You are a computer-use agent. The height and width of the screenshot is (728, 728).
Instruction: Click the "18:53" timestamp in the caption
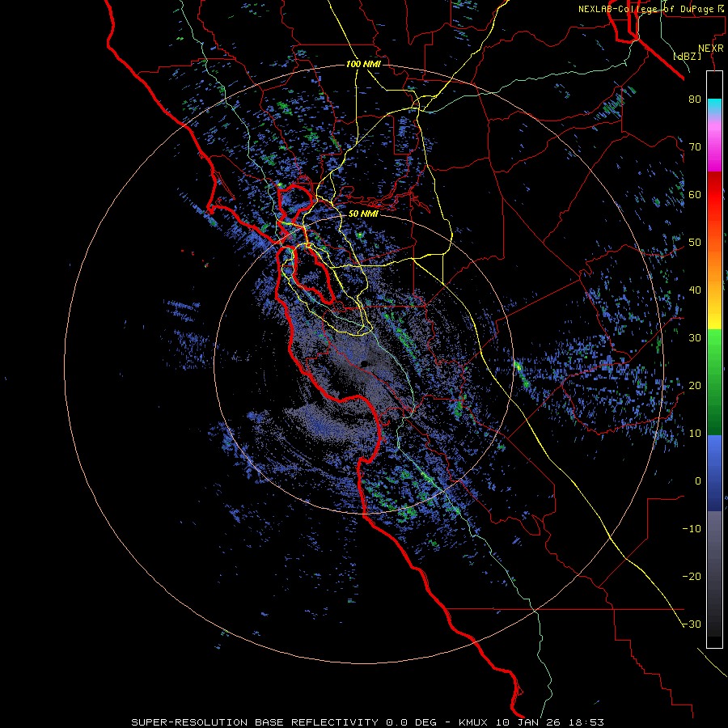(x=588, y=722)
